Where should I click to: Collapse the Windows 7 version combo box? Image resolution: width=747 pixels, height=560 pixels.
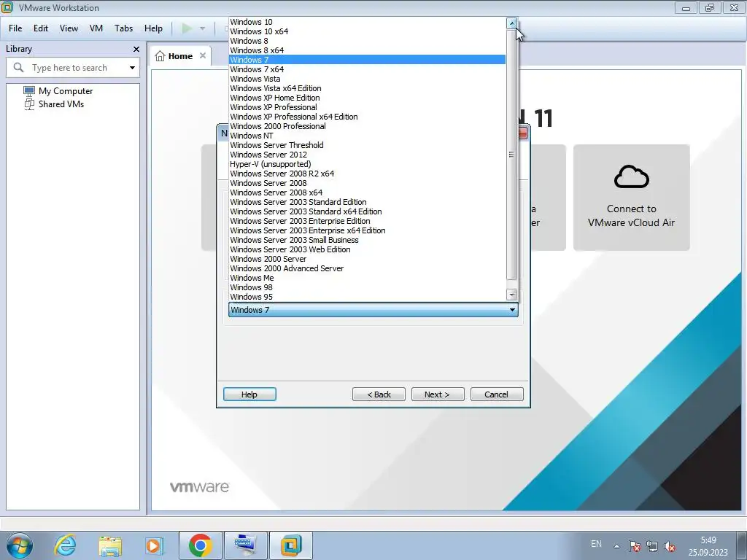[x=373, y=310]
